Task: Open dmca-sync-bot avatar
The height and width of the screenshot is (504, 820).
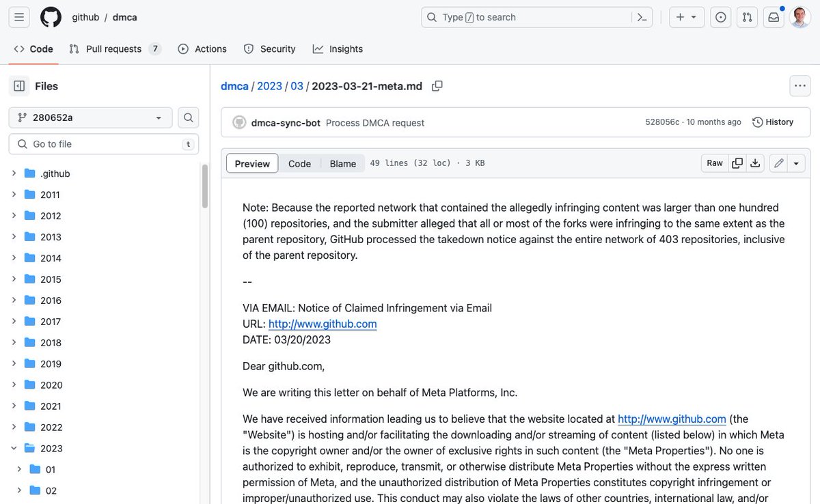Action: tap(239, 122)
